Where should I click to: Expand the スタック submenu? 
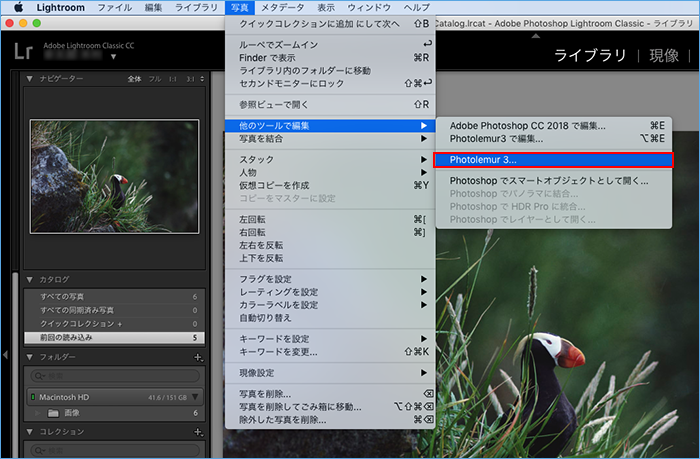(x=330, y=159)
